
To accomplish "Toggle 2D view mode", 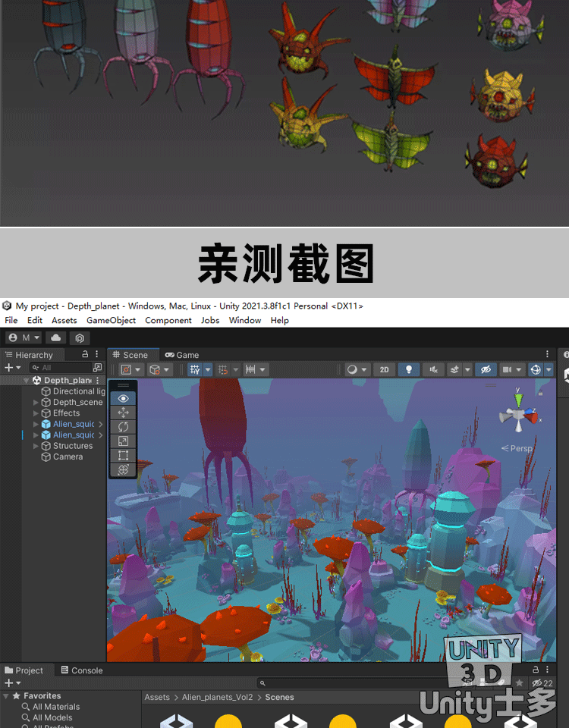I will [384, 369].
